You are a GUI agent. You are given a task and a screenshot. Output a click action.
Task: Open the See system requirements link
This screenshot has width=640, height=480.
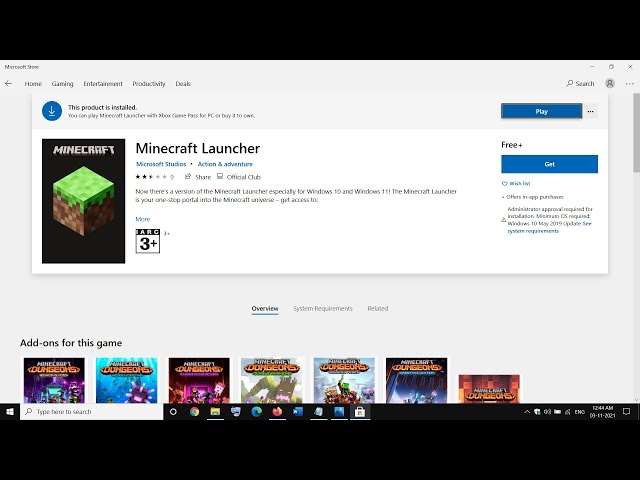pyautogui.click(x=549, y=227)
